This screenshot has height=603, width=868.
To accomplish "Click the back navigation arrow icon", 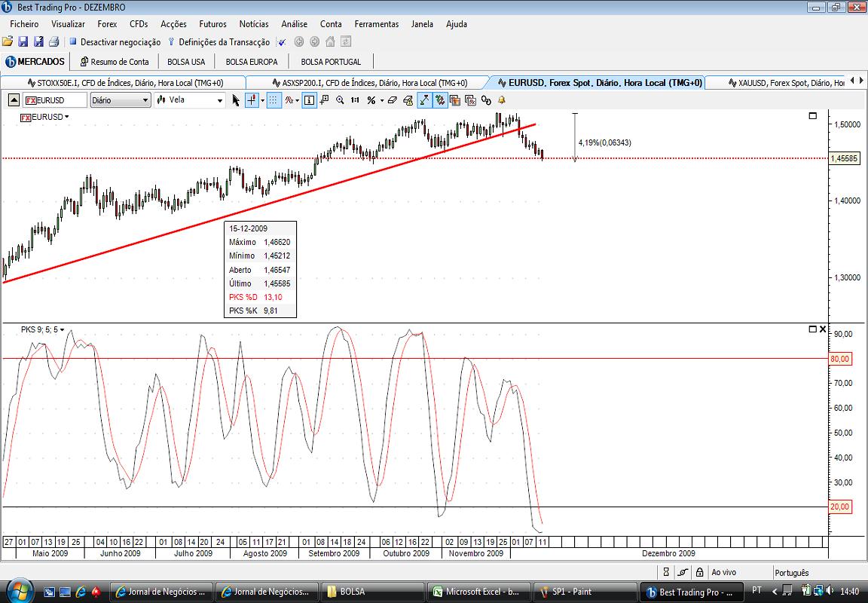I will (299, 41).
